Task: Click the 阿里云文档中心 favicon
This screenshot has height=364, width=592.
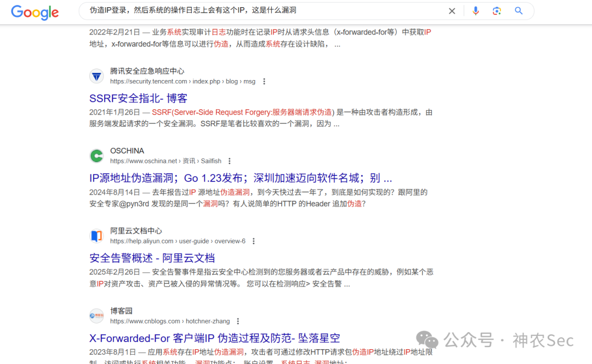Action: [x=96, y=236]
